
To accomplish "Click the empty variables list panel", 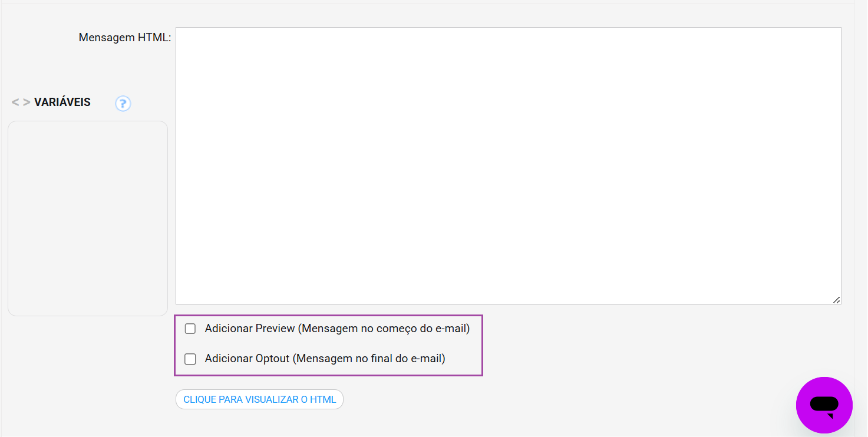I will point(88,218).
